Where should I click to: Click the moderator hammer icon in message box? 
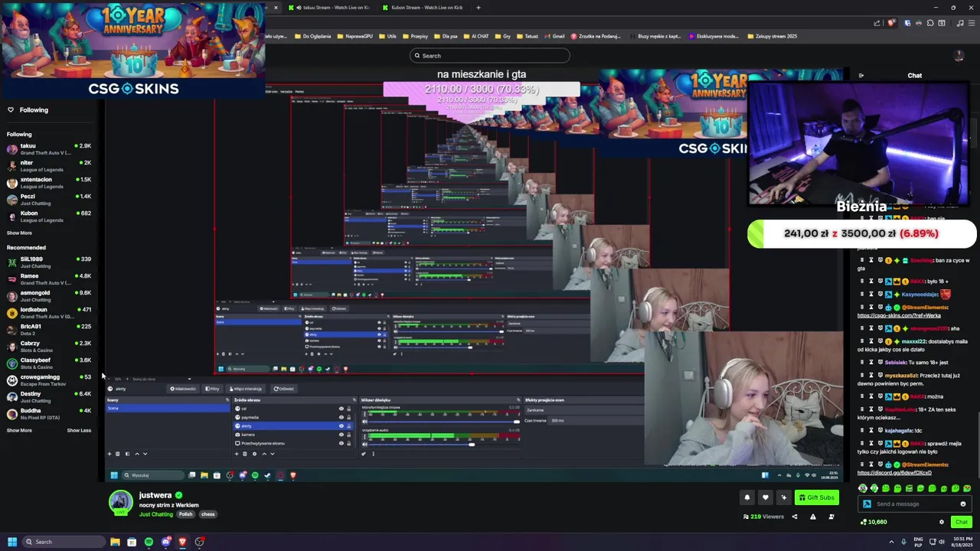tap(867, 504)
